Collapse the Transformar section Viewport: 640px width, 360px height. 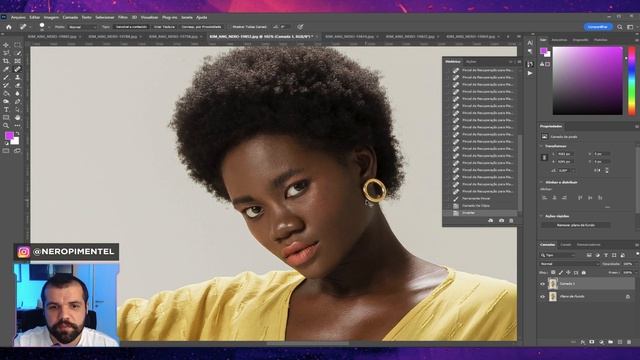(x=542, y=146)
